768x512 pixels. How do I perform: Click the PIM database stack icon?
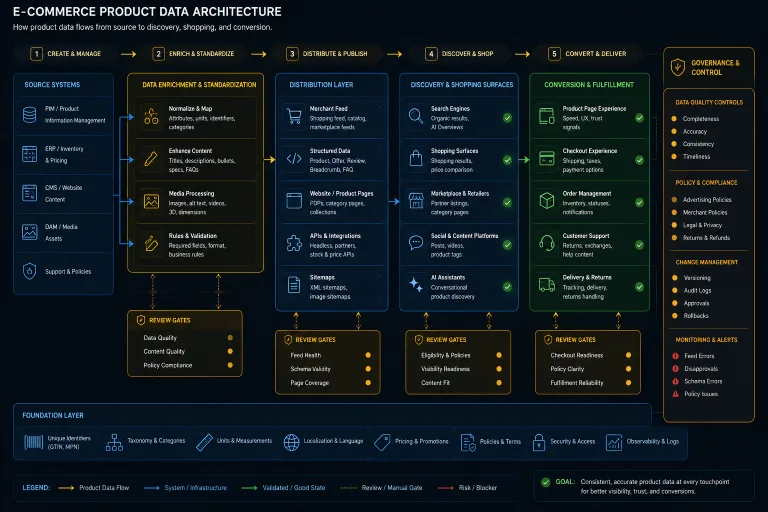29,115
